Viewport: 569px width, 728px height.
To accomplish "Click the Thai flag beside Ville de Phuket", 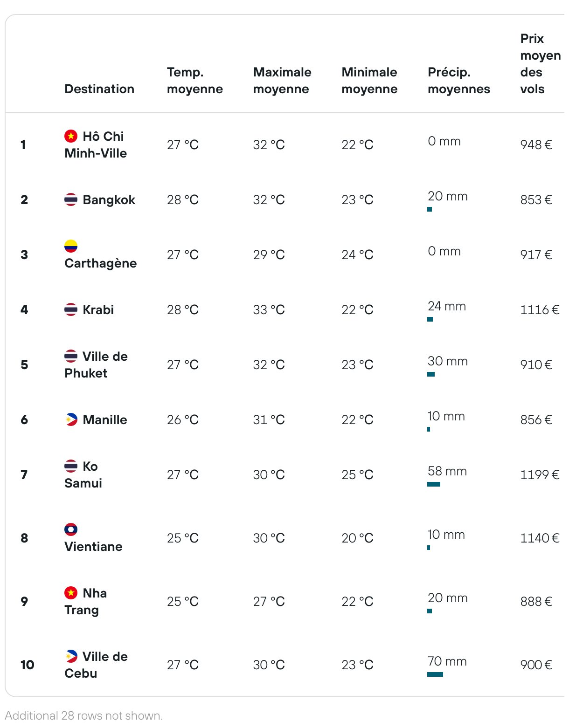I will pos(71,356).
